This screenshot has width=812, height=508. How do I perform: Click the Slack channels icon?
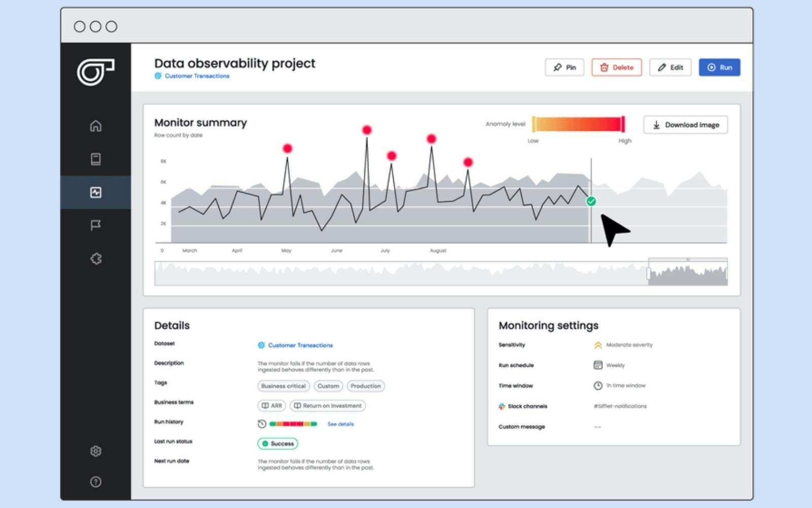[502, 406]
